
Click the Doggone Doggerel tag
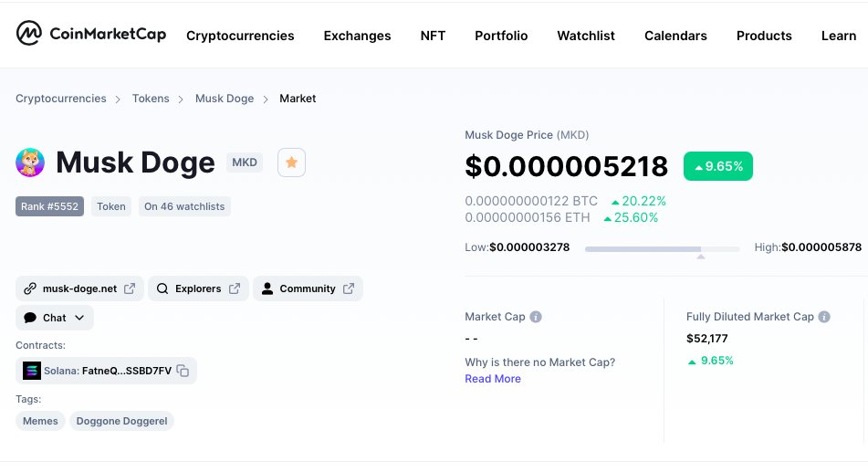pos(121,421)
